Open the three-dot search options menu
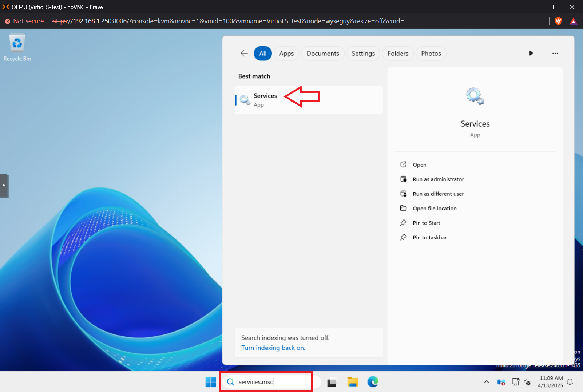The height and width of the screenshot is (392, 583). [x=555, y=53]
